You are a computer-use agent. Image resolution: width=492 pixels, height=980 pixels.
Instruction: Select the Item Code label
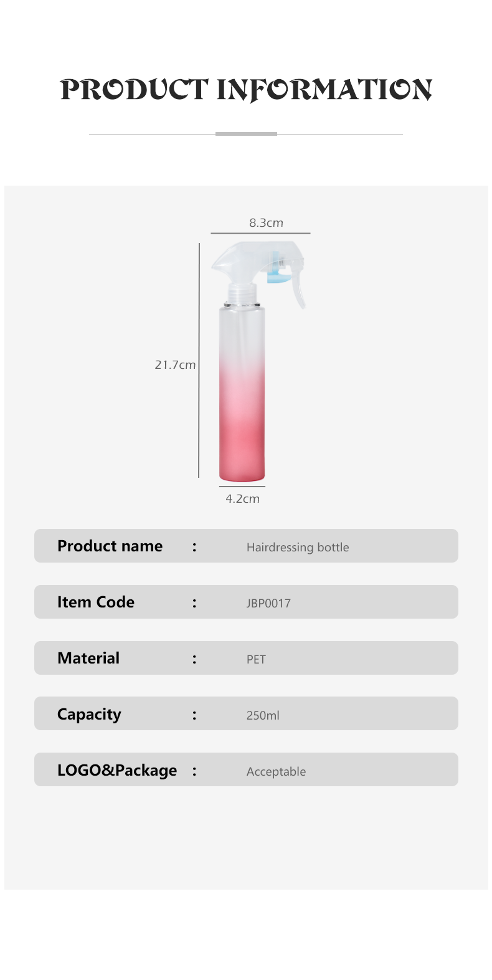[96, 602]
